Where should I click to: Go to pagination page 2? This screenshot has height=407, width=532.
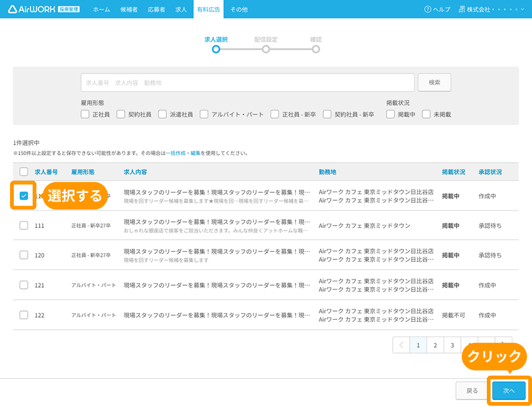[435, 345]
